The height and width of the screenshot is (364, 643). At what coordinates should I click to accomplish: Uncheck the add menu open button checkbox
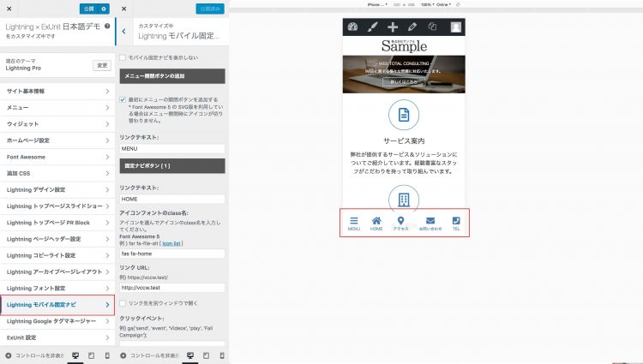pos(123,99)
